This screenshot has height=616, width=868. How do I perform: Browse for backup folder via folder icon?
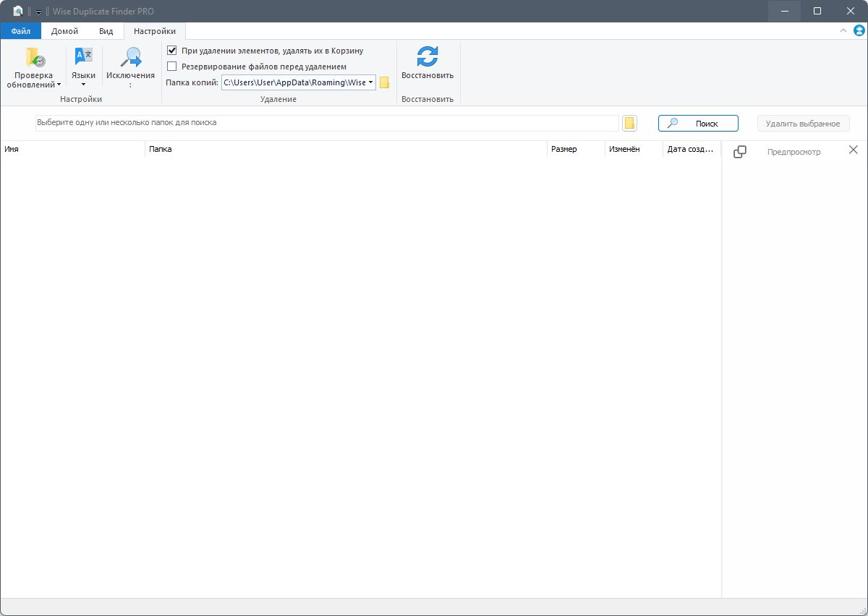pos(385,82)
